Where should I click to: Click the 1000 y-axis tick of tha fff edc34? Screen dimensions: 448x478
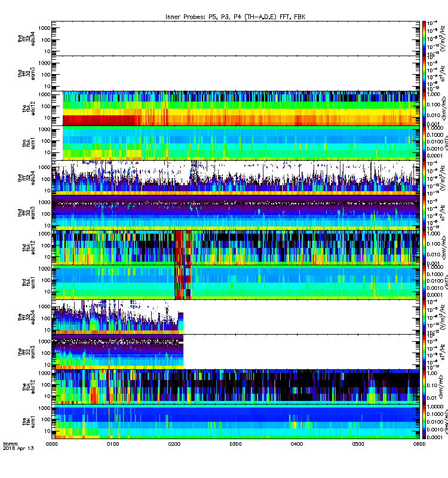pyautogui.click(x=44, y=28)
